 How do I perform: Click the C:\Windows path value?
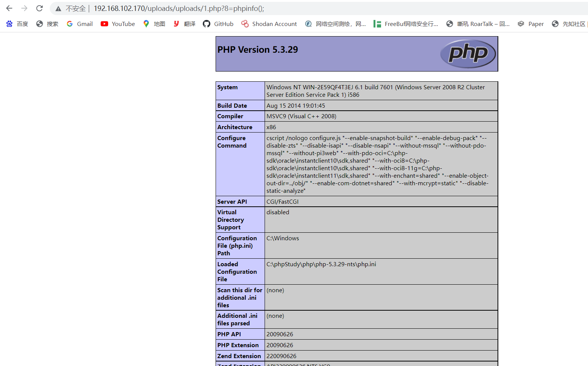point(283,238)
